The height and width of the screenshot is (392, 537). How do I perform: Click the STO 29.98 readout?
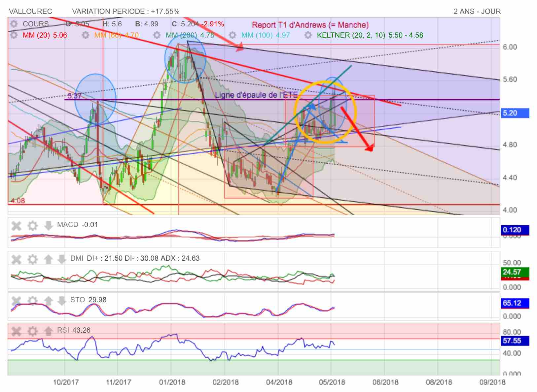coord(88,300)
